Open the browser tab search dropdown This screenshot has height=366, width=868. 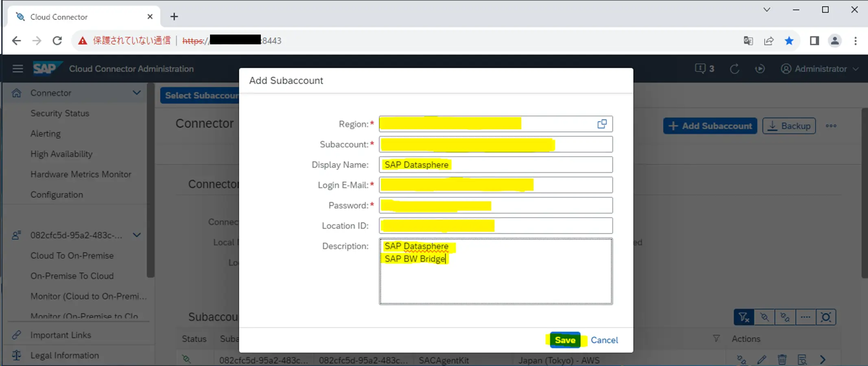pos(767,10)
